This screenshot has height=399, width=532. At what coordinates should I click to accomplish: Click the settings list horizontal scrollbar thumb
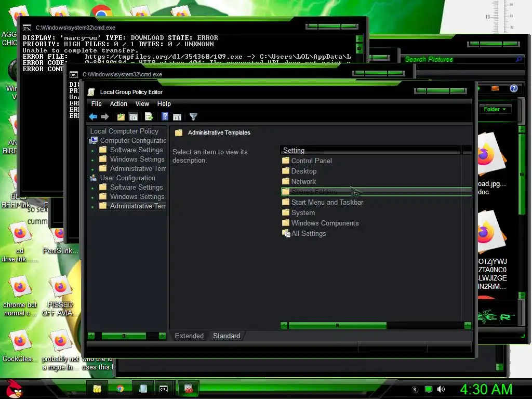[x=337, y=326]
